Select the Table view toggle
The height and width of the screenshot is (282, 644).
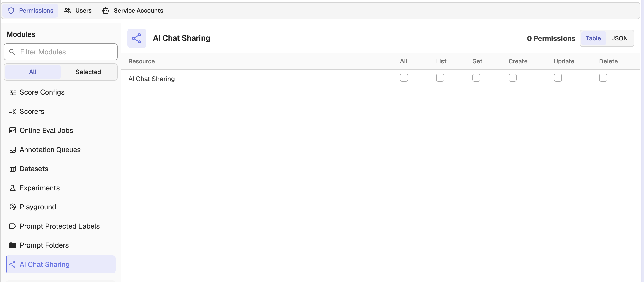pos(593,38)
